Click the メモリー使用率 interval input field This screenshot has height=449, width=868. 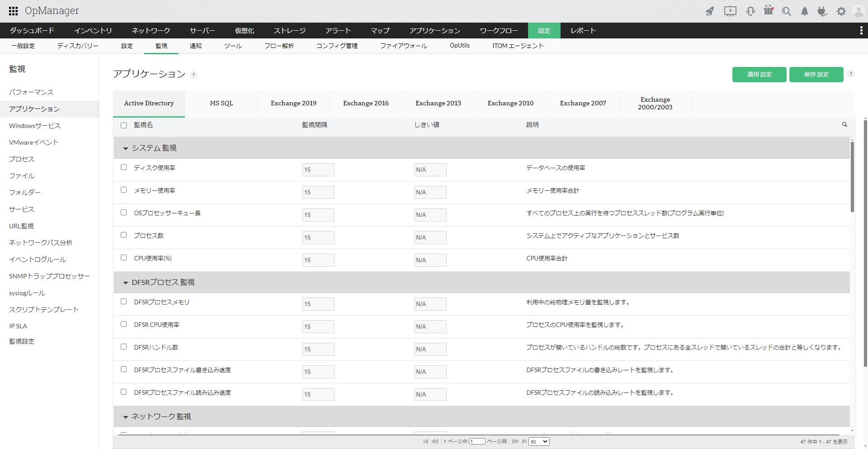pyautogui.click(x=318, y=192)
